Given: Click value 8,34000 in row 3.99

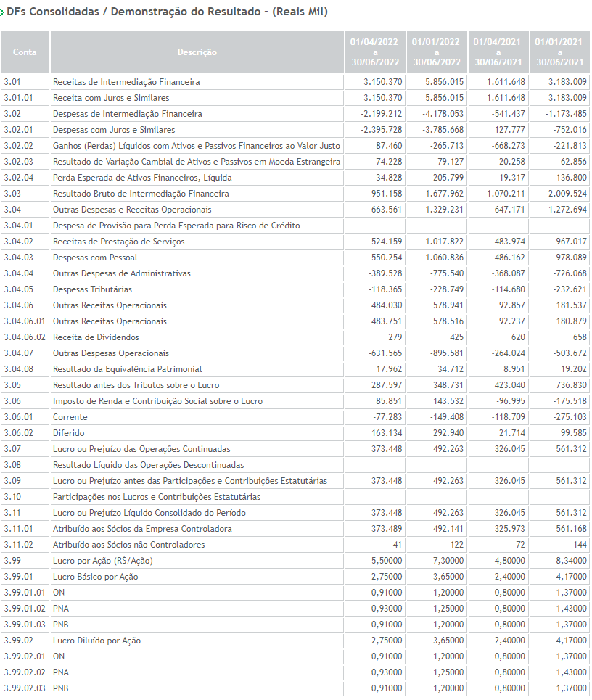Looking at the screenshot, I should tap(571, 561).
